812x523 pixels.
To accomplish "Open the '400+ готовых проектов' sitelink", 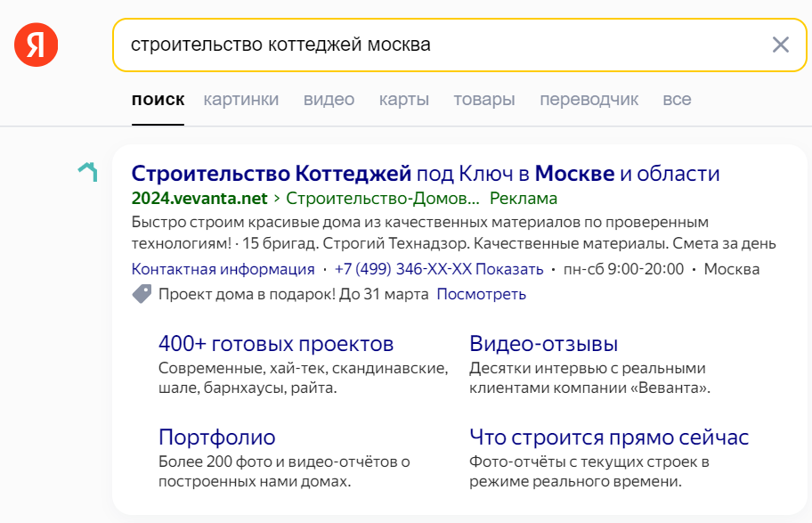I will pyautogui.click(x=276, y=344).
